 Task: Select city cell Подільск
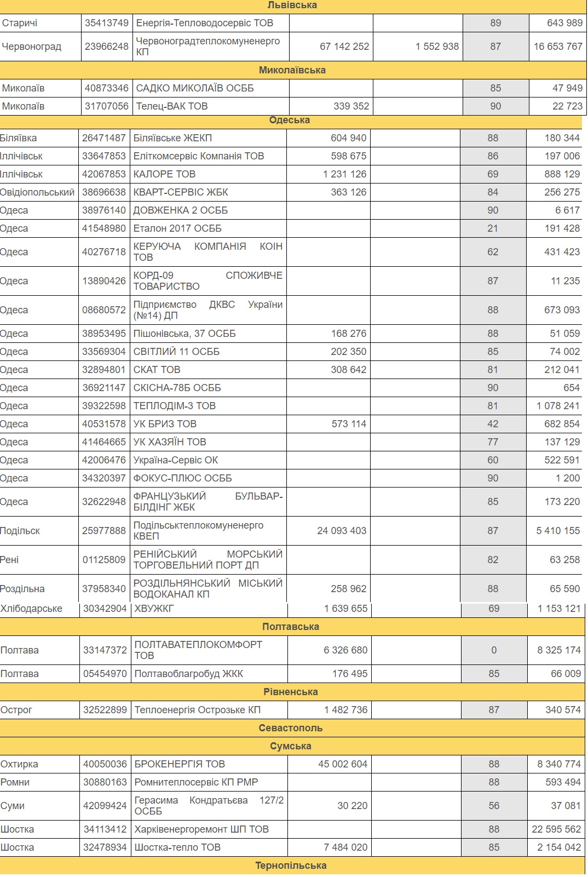point(39,531)
